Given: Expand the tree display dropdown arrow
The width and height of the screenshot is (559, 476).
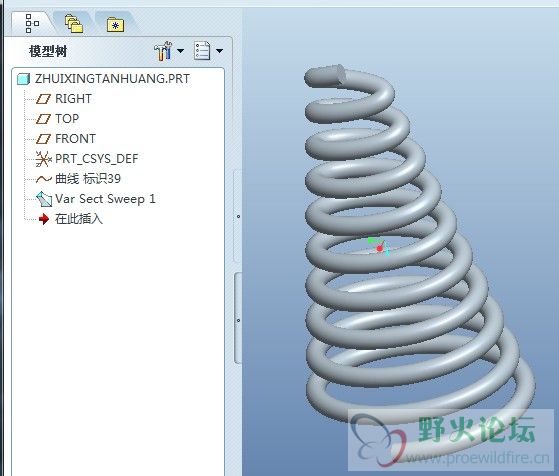Looking at the screenshot, I should tap(220, 51).
